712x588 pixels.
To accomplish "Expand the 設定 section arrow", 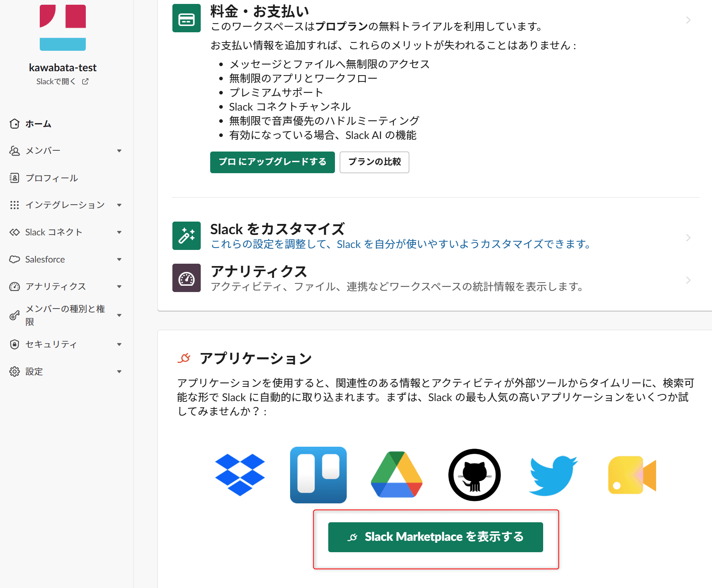I will [x=119, y=372].
